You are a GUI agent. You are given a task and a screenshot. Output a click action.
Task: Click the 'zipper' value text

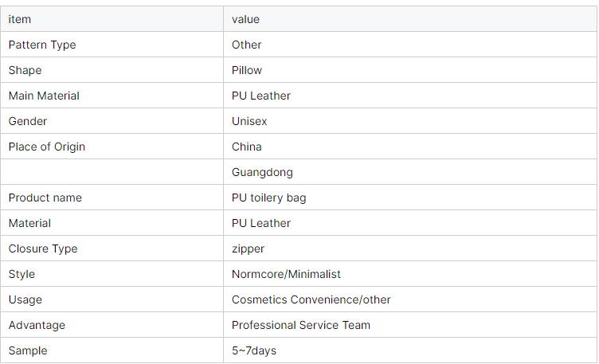pos(248,249)
